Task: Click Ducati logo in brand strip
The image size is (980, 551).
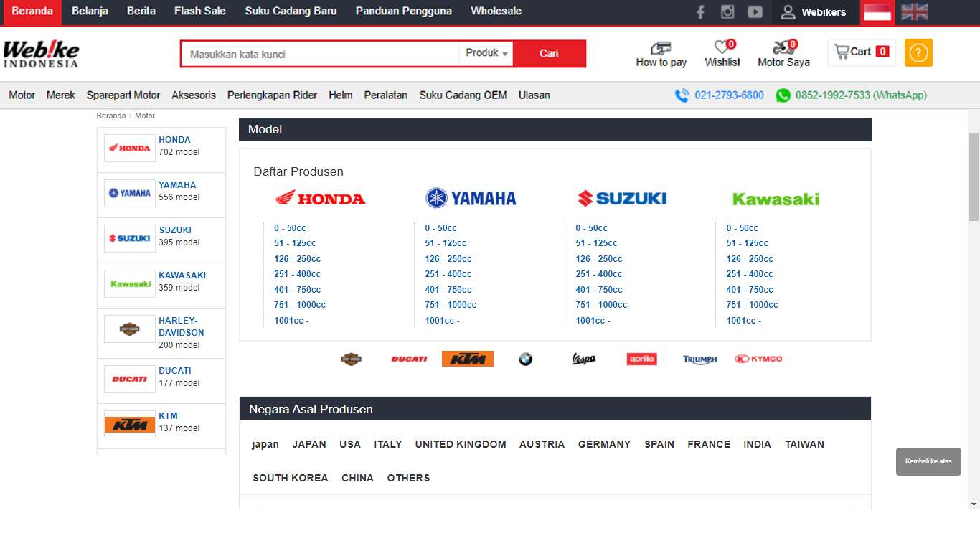Action: pos(409,359)
